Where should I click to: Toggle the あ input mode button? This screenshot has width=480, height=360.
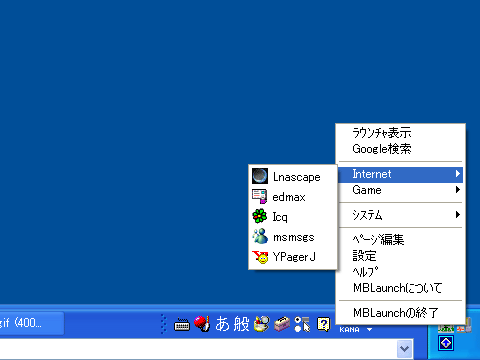[222, 324]
